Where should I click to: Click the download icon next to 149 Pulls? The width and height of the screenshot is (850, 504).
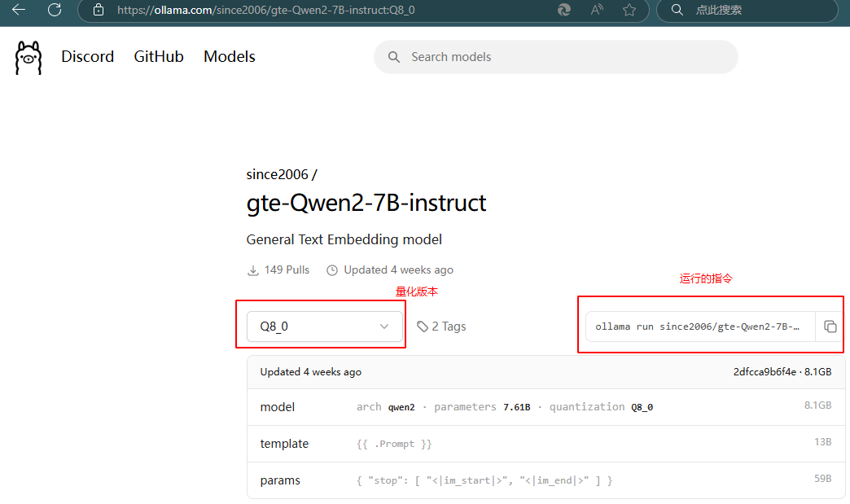(x=252, y=270)
